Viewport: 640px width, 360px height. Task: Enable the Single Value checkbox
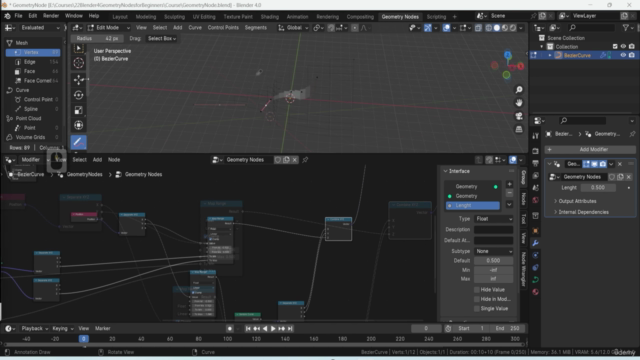477,309
